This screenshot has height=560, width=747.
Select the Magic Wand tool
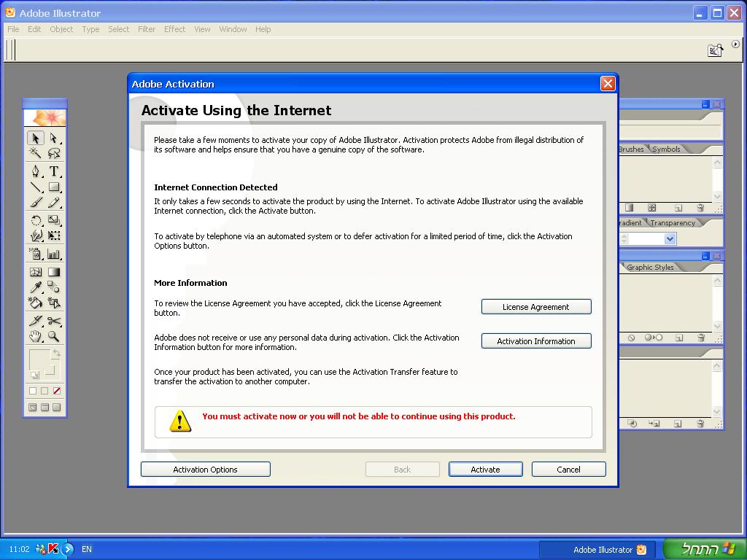tap(35, 153)
